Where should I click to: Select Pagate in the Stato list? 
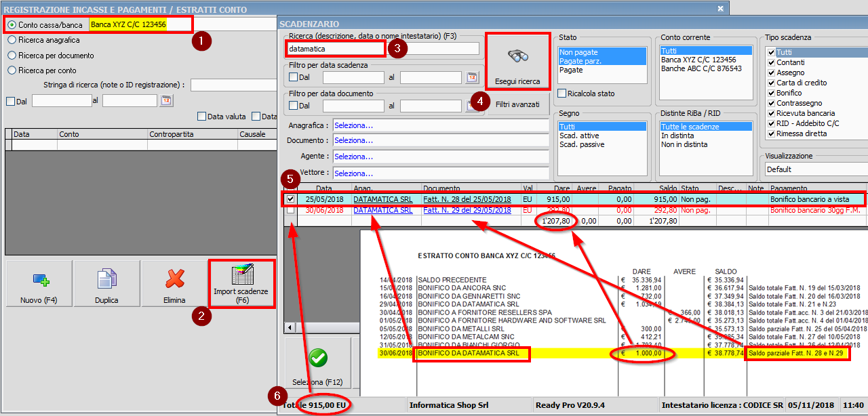[602, 70]
